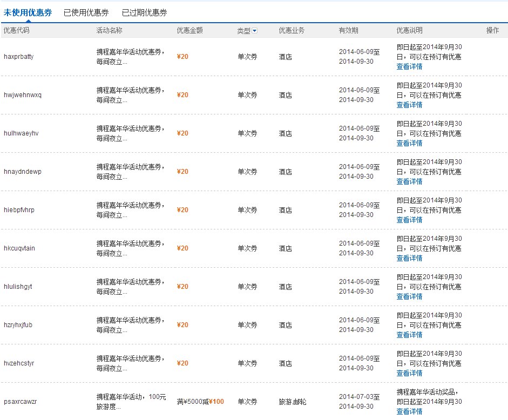Select the 未使用优惠券 tab
This screenshot has width=508, height=420.
pyautogui.click(x=28, y=12)
